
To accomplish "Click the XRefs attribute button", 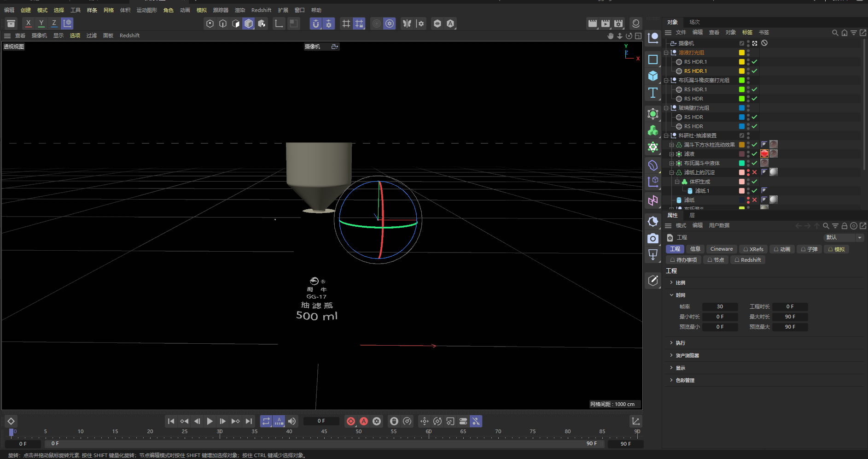I will [x=753, y=249].
